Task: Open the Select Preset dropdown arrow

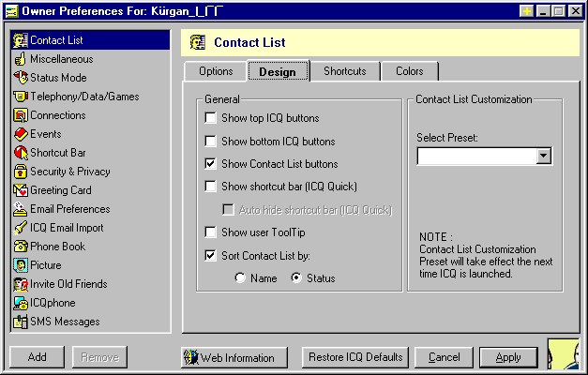Action: click(x=543, y=156)
